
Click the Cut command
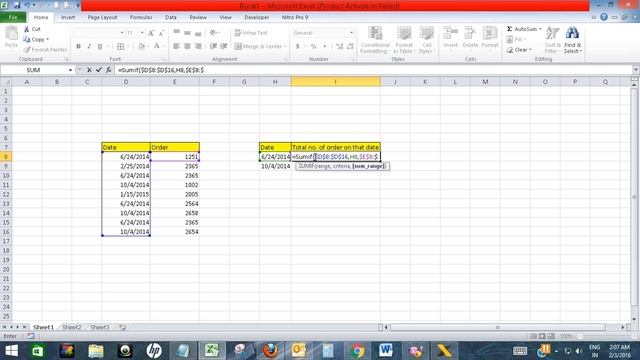click(x=32, y=29)
